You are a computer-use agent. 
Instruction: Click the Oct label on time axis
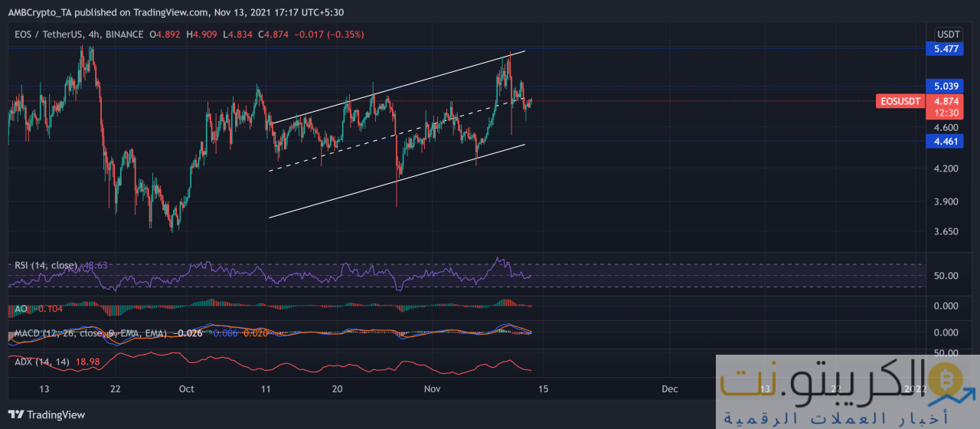coord(187,388)
